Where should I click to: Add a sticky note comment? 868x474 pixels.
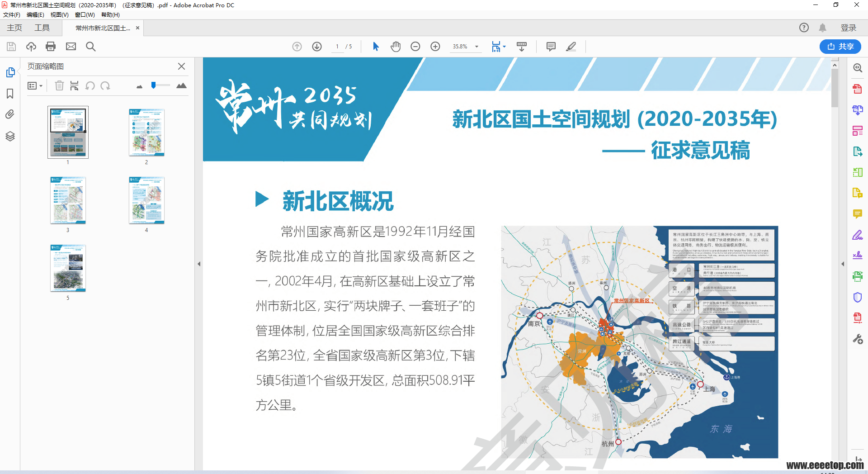point(551,47)
